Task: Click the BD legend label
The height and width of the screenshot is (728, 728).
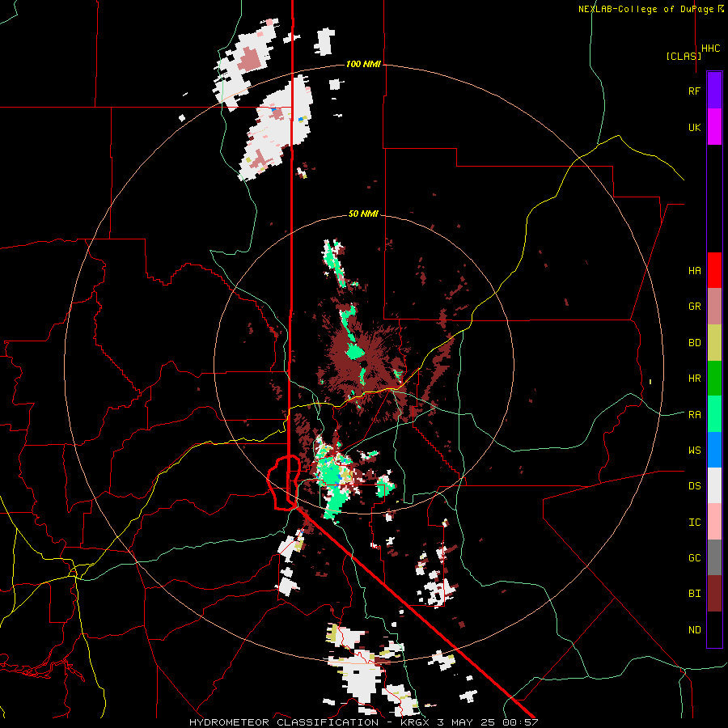Action: 694,343
